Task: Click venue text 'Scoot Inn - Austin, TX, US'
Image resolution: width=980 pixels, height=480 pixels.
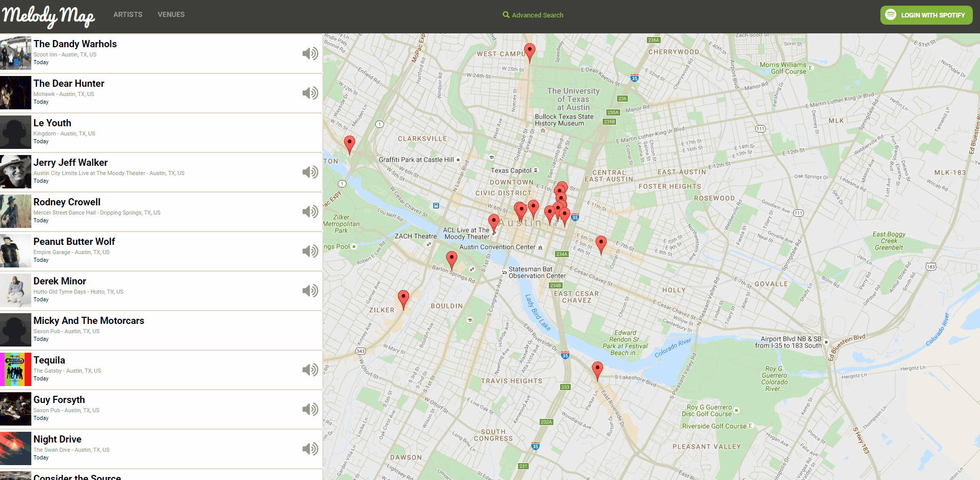Action: click(x=65, y=54)
